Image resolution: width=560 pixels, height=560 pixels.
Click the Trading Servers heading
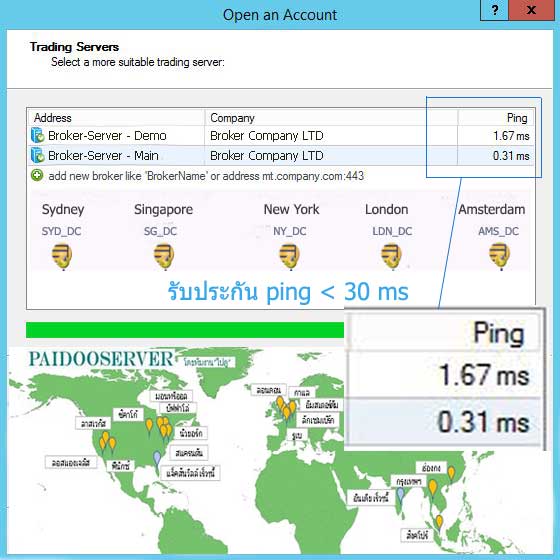tap(74, 47)
